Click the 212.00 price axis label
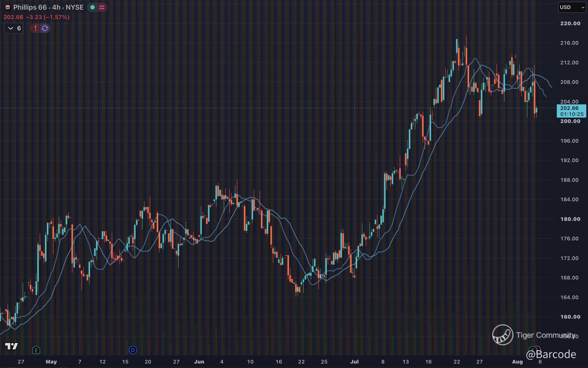The image size is (588, 368). point(569,63)
